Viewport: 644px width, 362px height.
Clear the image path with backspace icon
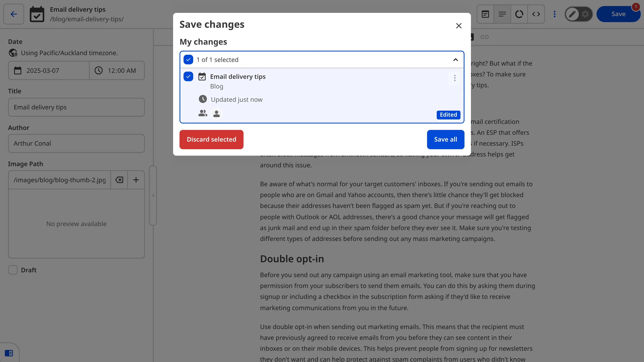[x=119, y=180]
